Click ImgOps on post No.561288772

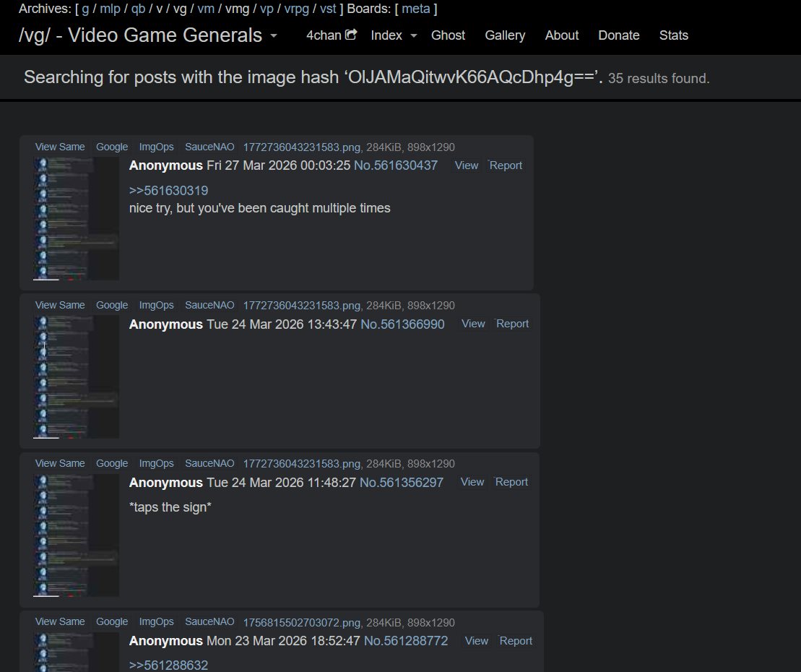(156, 622)
